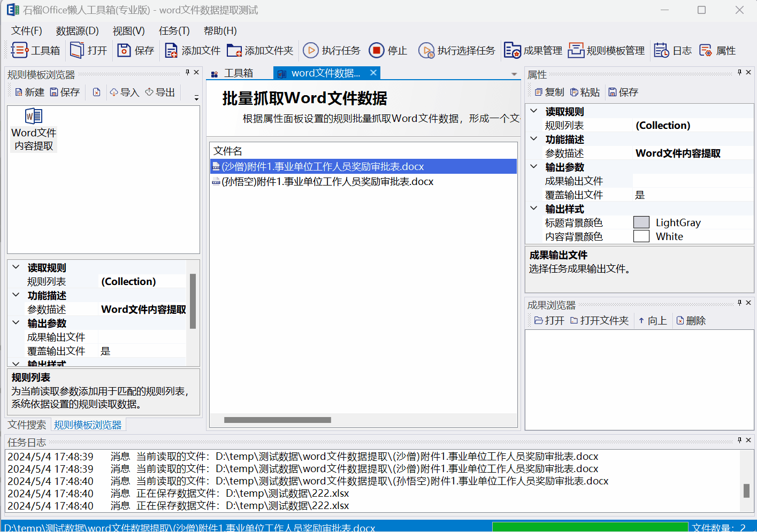Collapse 功能描述 group in left property grid
The height and width of the screenshot is (532, 757).
[x=16, y=295]
